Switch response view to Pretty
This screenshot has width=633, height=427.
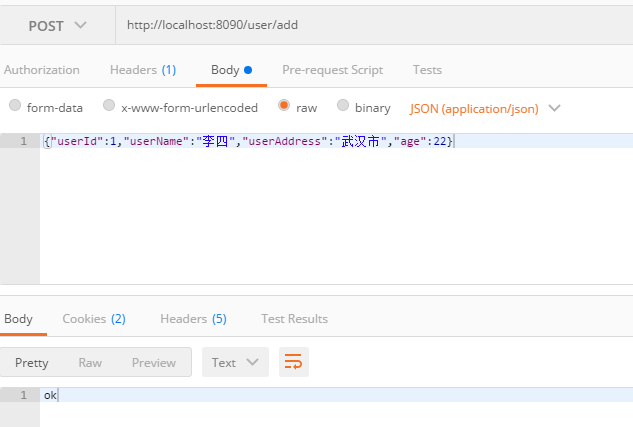click(31, 362)
